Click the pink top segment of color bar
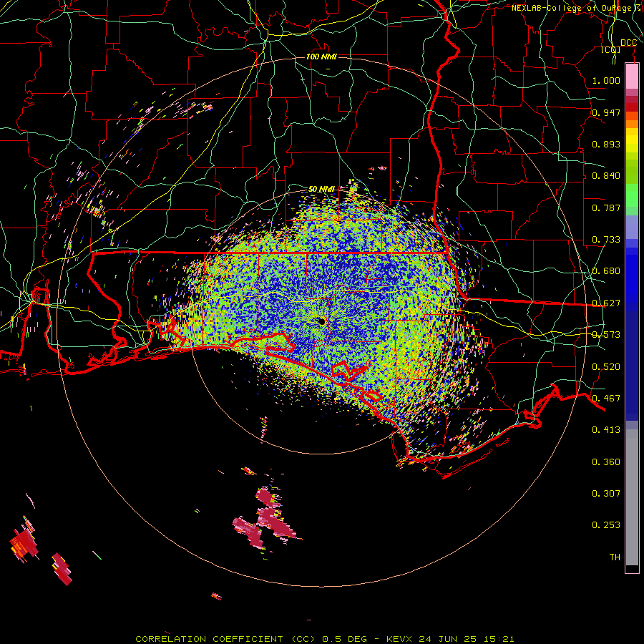Screen dimensions: 644x644 pos(632,76)
